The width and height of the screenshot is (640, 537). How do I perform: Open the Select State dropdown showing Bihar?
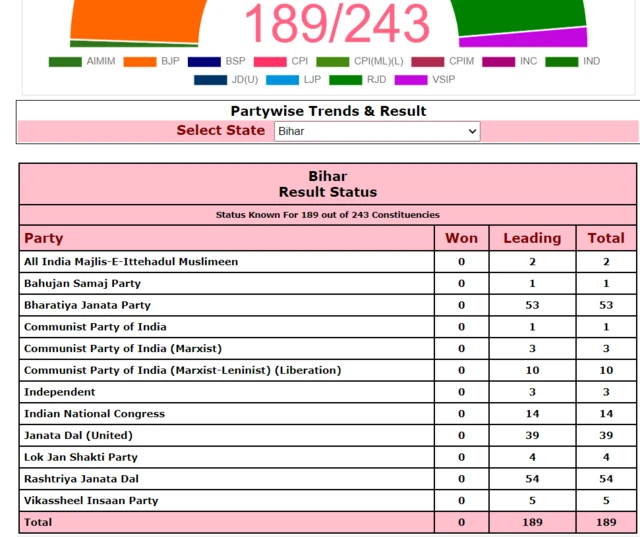(377, 131)
